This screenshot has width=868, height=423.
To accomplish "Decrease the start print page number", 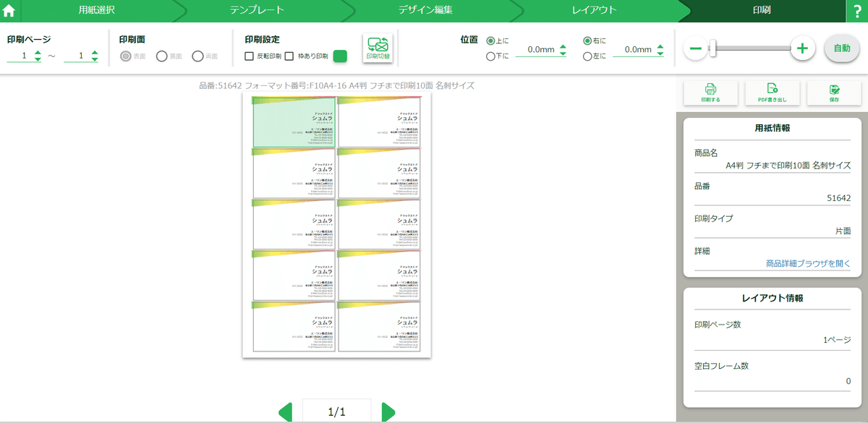I will (38, 59).
